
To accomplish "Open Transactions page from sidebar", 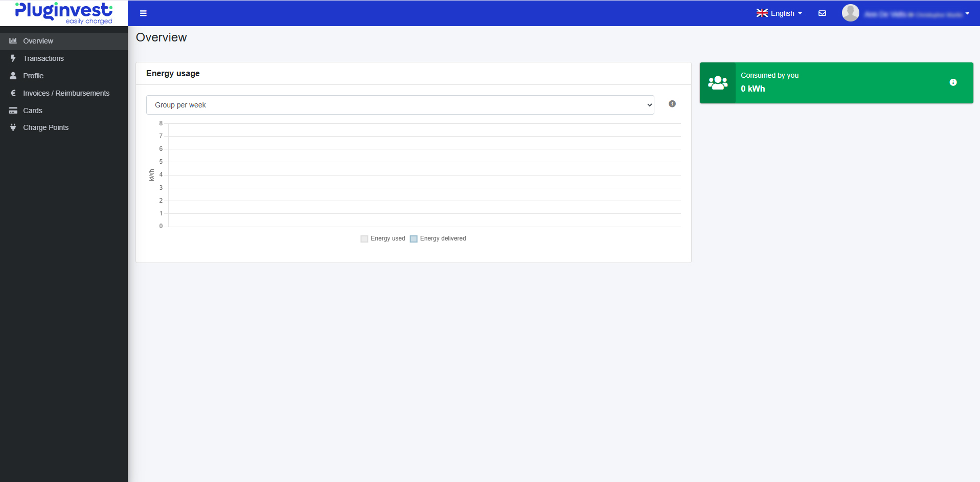I will 64,58.
